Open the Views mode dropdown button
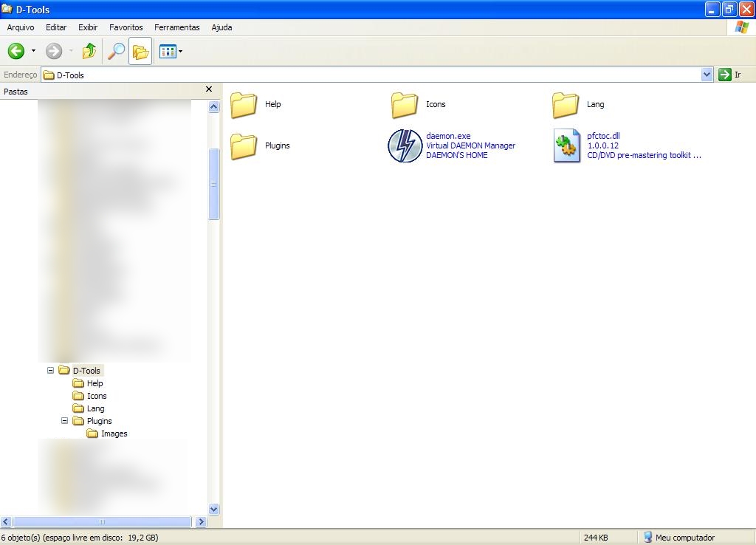This screenshot has width=756, height=545. coord(171,52)
